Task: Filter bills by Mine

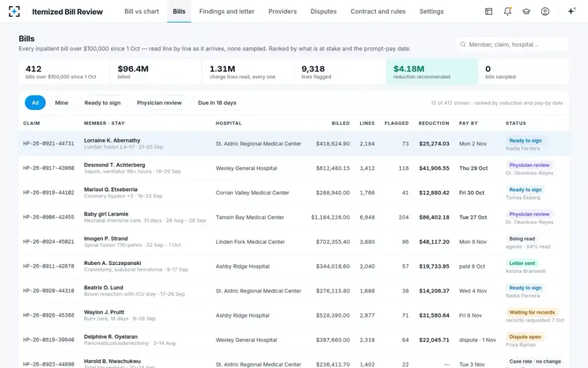Action: 62,103
